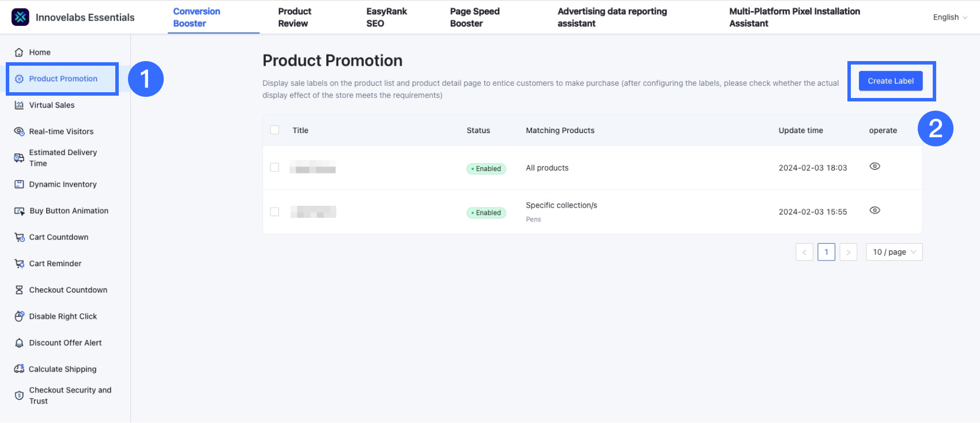This screenshot has height=423, width=980.
Task: Check the All products row checkbox
Action: (275, 167)
